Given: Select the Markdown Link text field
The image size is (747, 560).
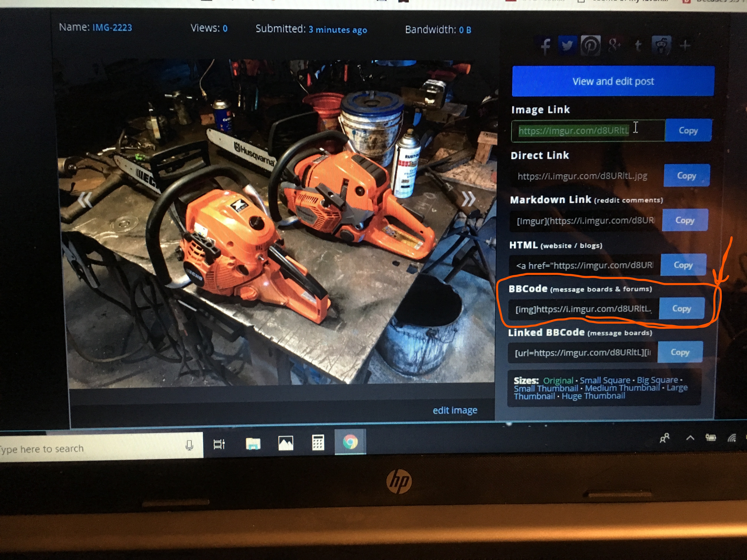Looking at the screenshot, I should 586,221.
